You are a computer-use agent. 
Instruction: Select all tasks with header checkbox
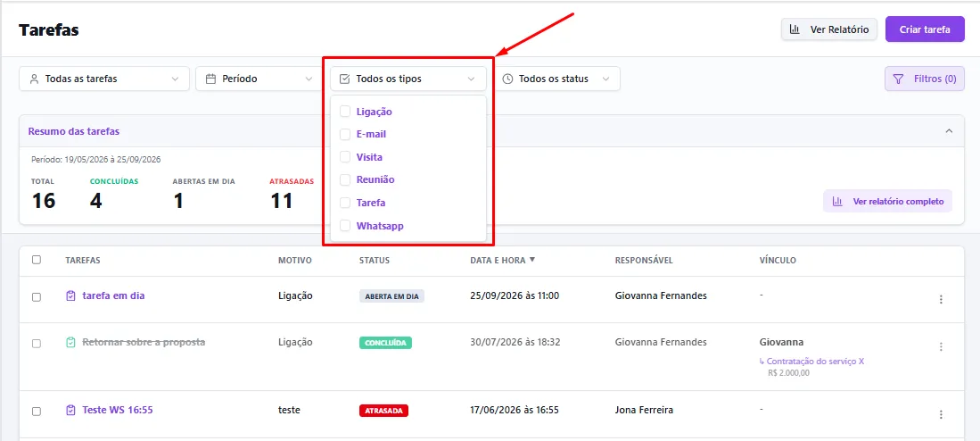coord(37,260)
